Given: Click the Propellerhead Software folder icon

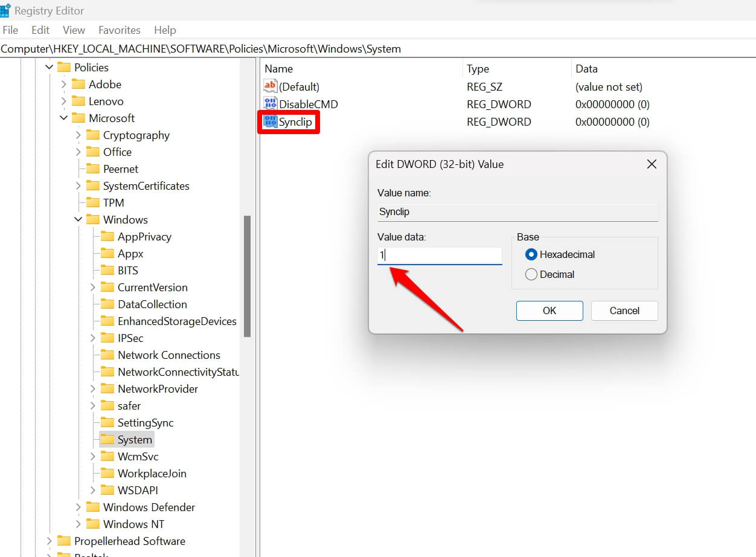Looking at the screenshot, I should (x=64, y=540).
